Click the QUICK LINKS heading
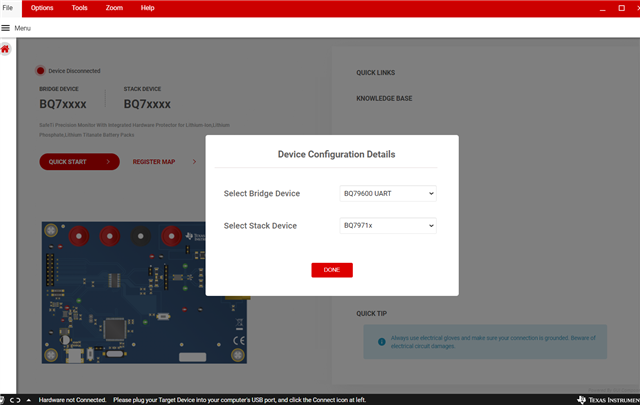Screen dimensions: 640x405 pyautogui.click(x=376, y=73)
